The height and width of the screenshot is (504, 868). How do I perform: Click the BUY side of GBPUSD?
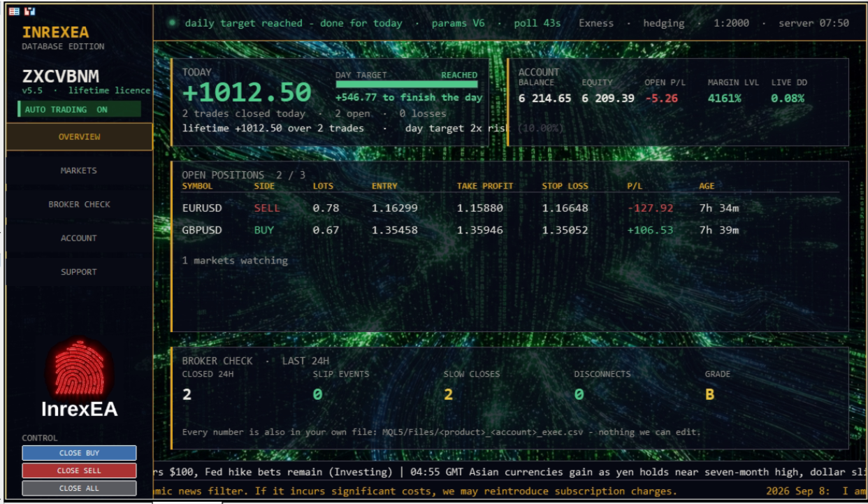pyautogui.click(x=264, y=230)
